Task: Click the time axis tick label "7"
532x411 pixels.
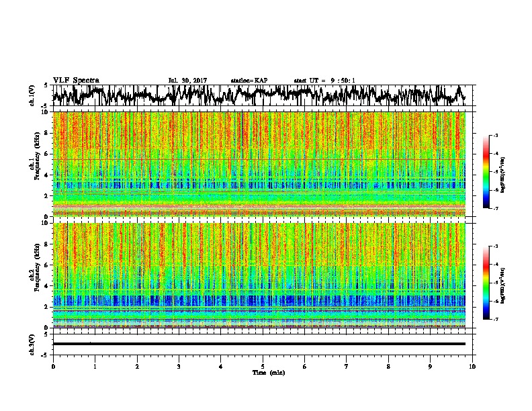Action: click(x=347, y=367)
